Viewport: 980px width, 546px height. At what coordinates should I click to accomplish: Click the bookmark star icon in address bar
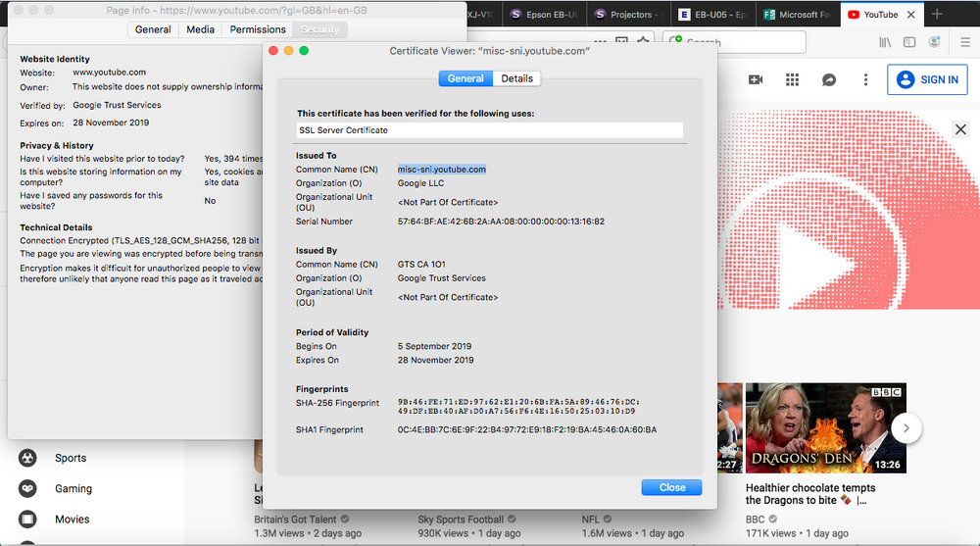coord(643,41)
